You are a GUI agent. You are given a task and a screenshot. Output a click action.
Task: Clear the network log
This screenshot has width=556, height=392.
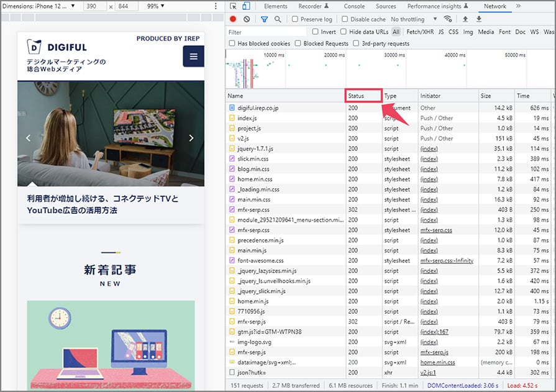pyautogui.click(x=247, y=19)
